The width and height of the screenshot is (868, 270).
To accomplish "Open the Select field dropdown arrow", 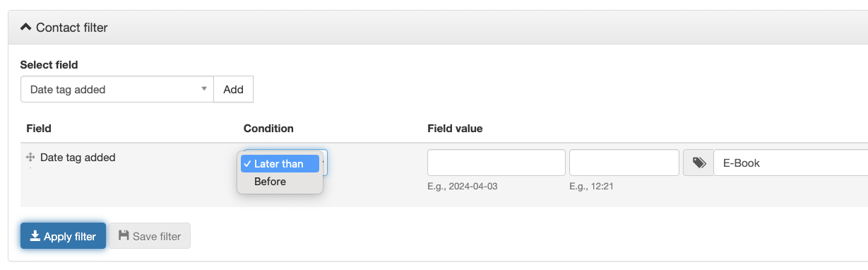I will pyautogui.click(x=204, y=89).
